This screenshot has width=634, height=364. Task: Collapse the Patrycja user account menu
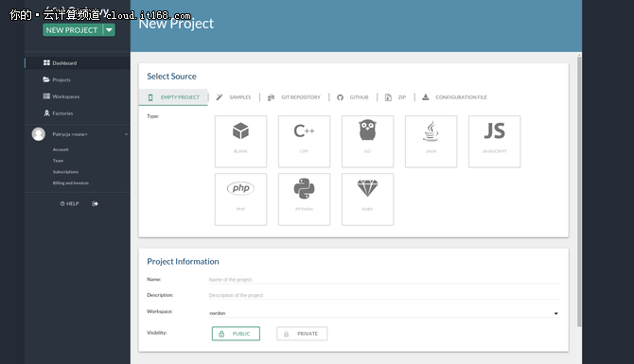coord(126,134)
